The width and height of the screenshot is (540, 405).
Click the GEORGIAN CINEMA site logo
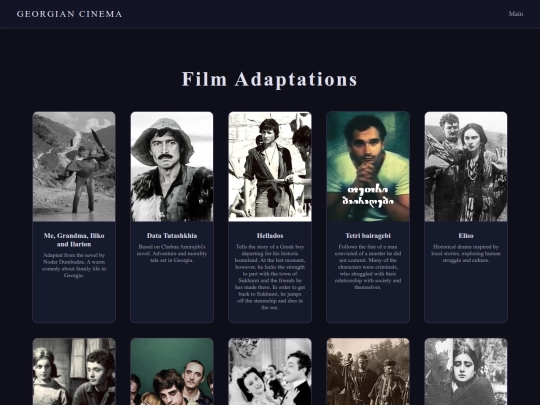coord(70,14)
